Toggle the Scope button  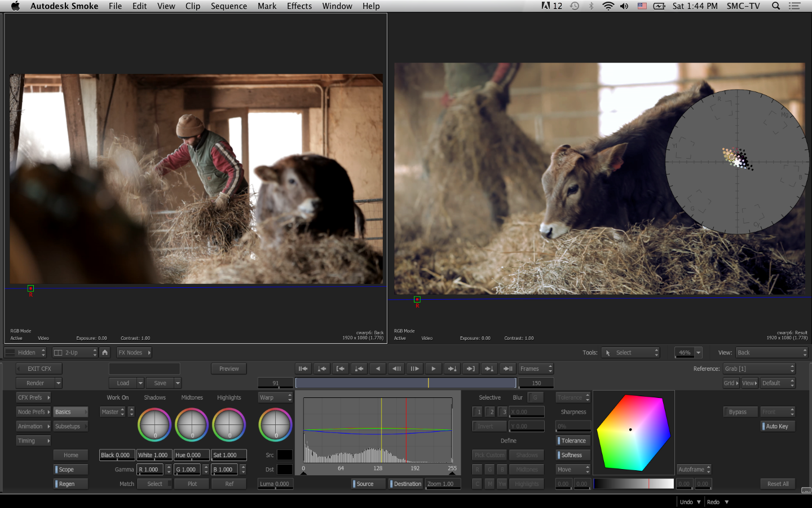tap(70, 470)
